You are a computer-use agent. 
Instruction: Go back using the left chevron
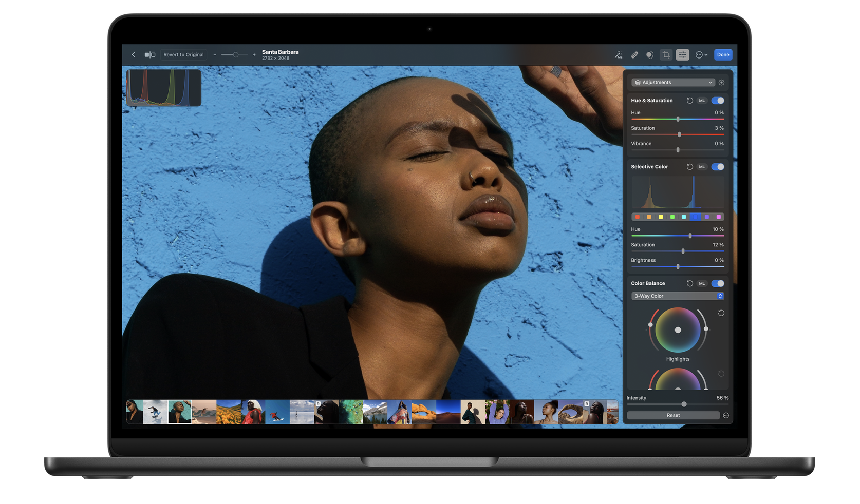[x=134, y=55]
